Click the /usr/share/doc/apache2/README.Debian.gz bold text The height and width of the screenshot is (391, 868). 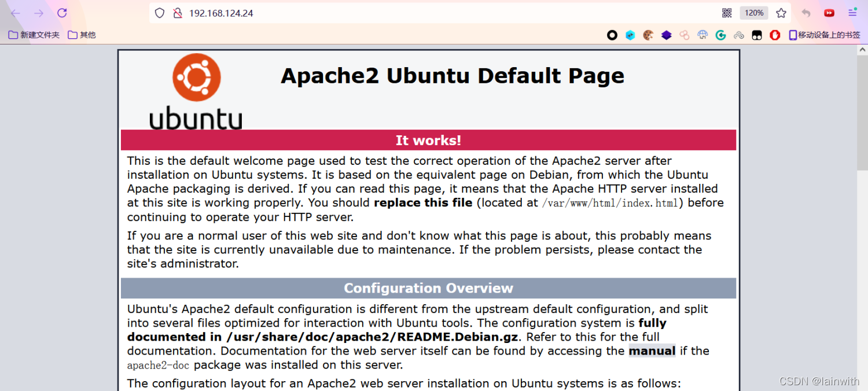click(x=372, y=337)
